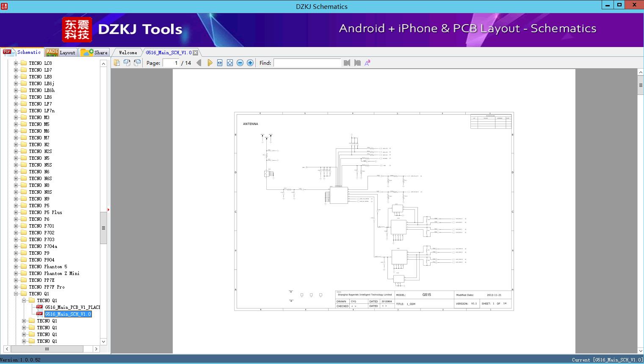Go to the next page arrow
Screen dimensions: 644x364
[x=210, y=63]
